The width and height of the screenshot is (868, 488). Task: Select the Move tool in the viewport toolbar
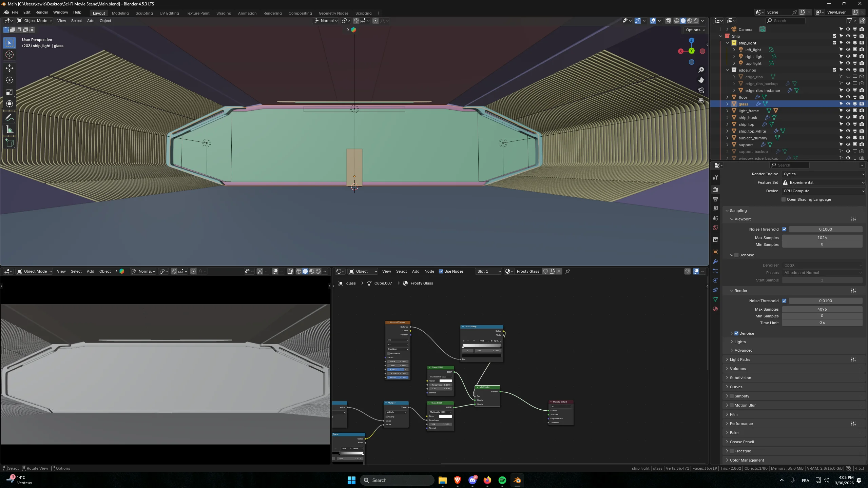(9, 68)
